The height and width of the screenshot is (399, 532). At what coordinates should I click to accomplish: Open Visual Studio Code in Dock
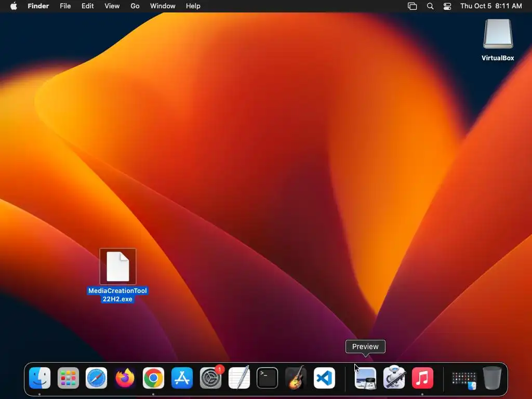point(324,378)
